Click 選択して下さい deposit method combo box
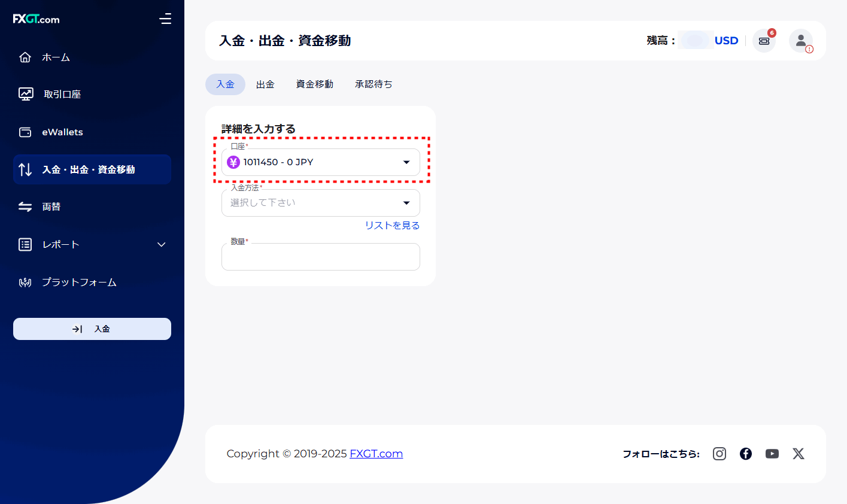The height and width of the screenshot is (504, 847). tap(321, 203)
